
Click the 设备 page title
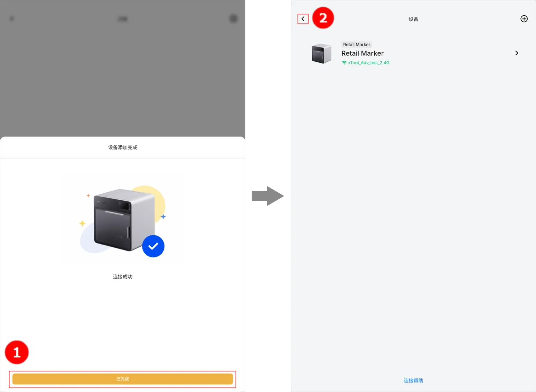413,19
